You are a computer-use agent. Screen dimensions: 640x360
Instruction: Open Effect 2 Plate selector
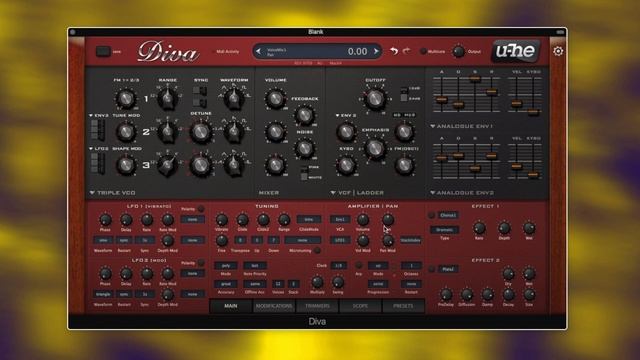[448, 269]
